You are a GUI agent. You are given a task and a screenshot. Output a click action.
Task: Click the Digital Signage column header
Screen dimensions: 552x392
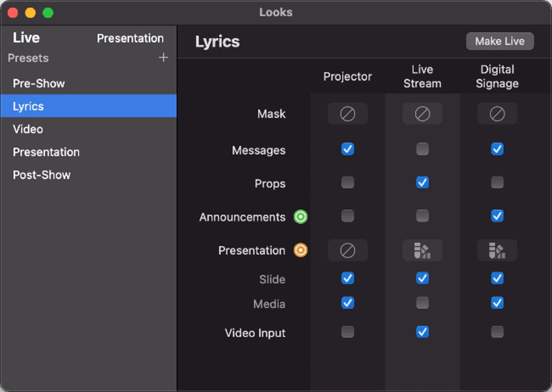(497, 76)
